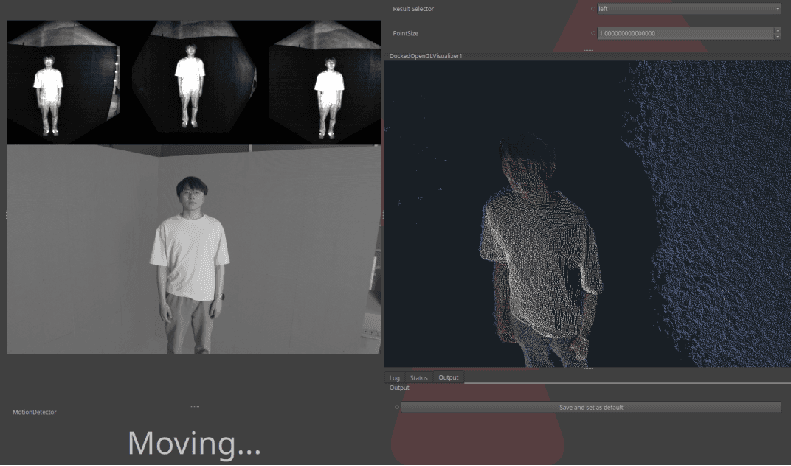Click the 'Moving...' motion status text
The width and height of the screenshot is (791, 466).
tap(194, 443)
